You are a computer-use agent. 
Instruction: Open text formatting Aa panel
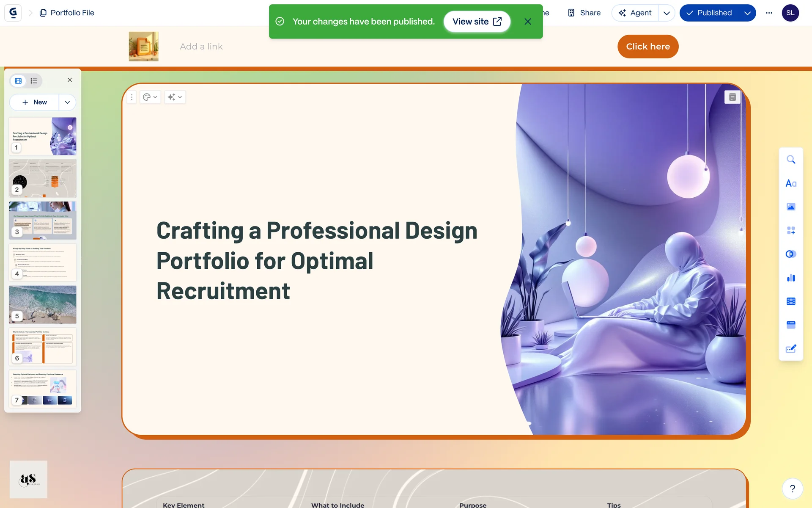[x=791, y=183]
